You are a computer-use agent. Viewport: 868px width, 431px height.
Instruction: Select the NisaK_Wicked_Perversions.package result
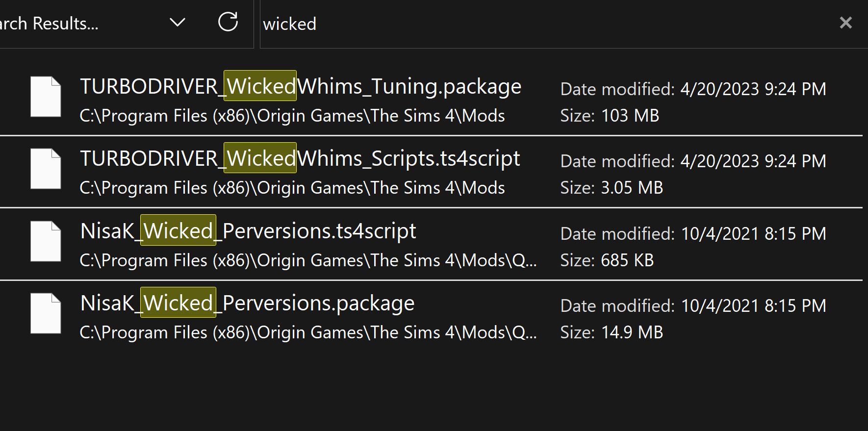point(247,303)
